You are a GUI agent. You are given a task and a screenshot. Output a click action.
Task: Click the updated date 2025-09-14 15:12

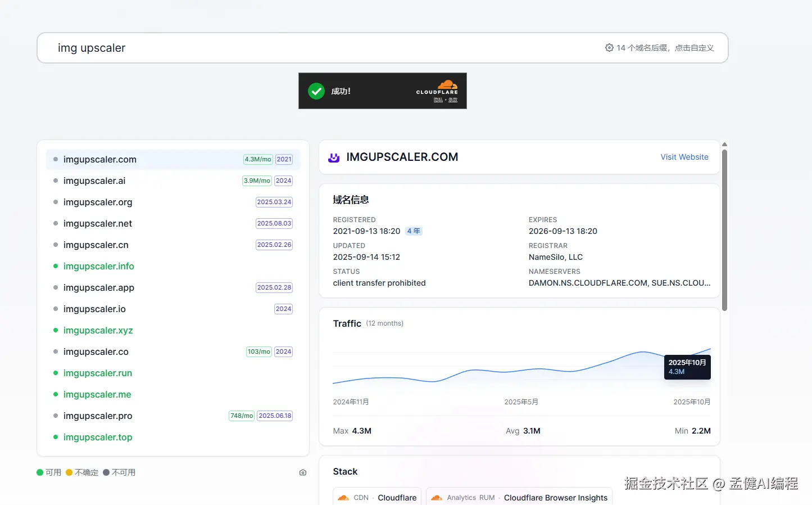click(x=366, y=257)
